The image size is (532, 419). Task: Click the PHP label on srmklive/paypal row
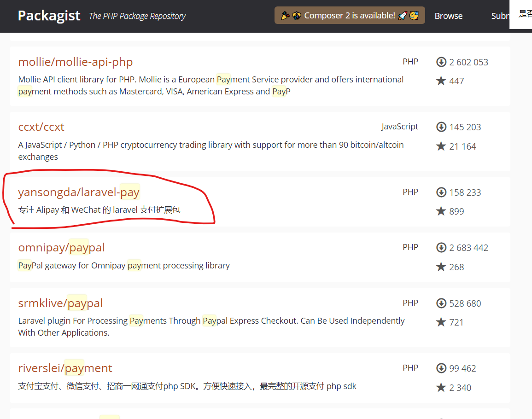(410, 303)
